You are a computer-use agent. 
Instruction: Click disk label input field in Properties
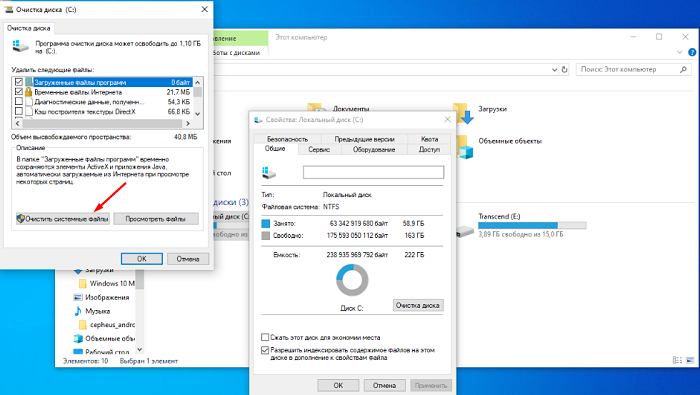pos(373,172)
